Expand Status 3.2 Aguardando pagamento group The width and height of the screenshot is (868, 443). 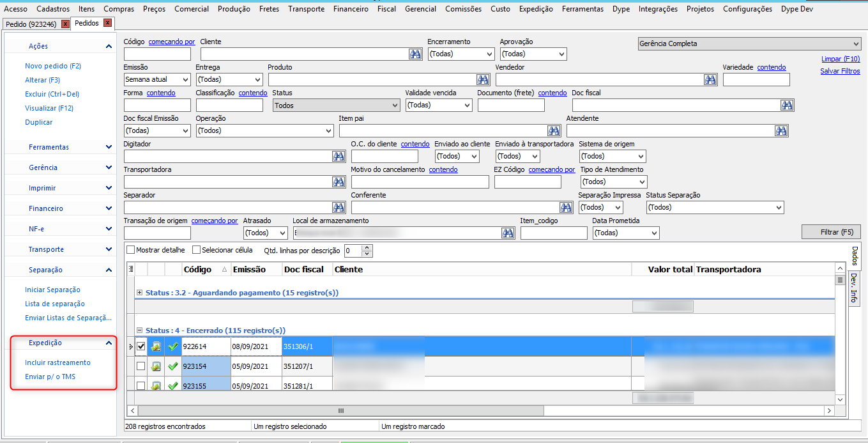139,293
